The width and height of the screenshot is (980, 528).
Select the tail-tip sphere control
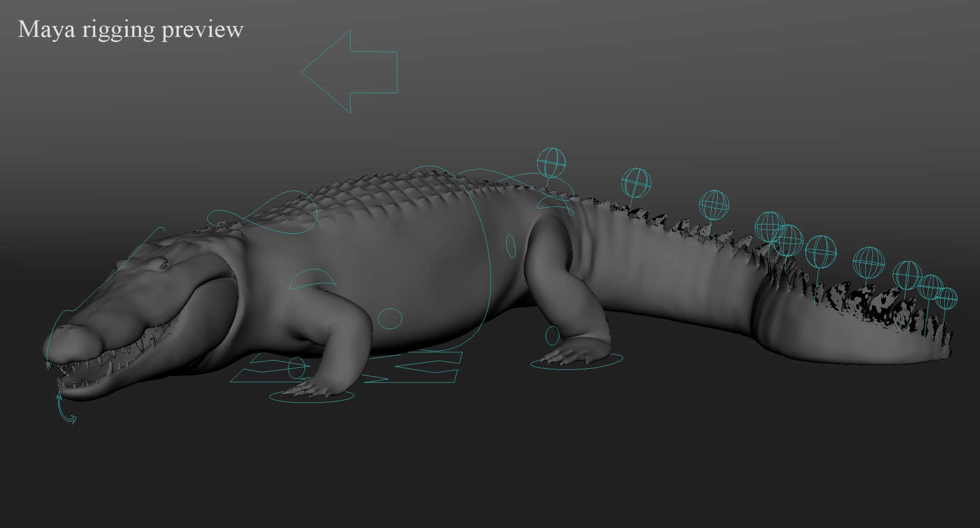pos(946,298)
